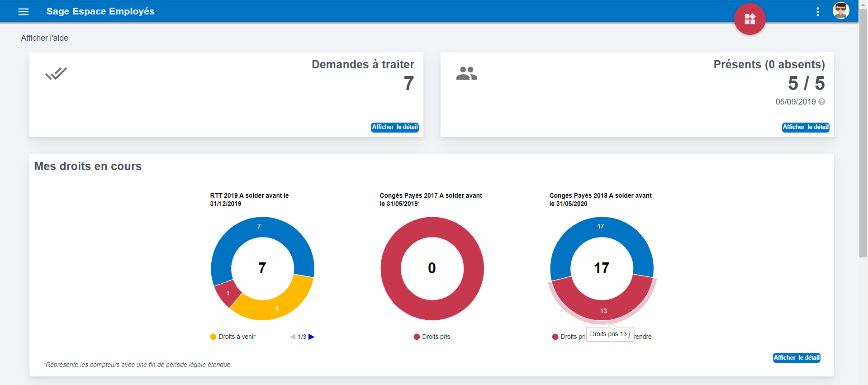This screenshot has height=385, width=868.
Task: Click the red widgets floating button
Action: pos(749,19)
